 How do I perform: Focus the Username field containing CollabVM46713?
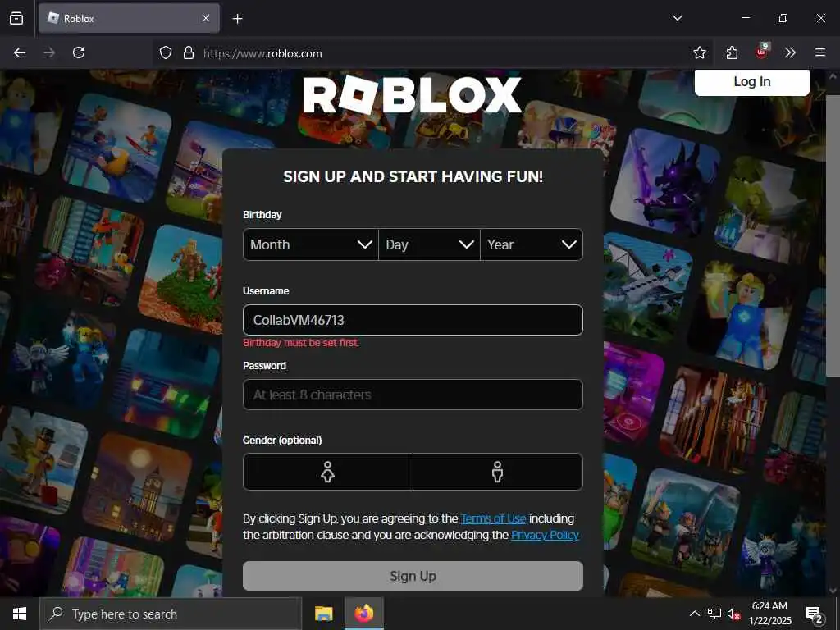413,320
